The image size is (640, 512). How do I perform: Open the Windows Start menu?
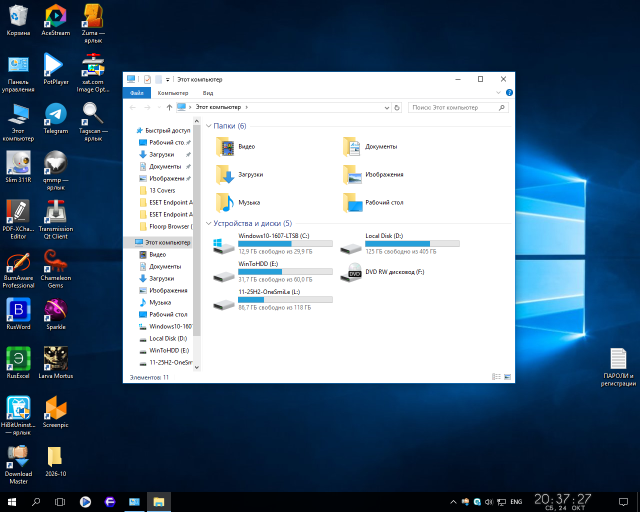[x=12, y=502]
